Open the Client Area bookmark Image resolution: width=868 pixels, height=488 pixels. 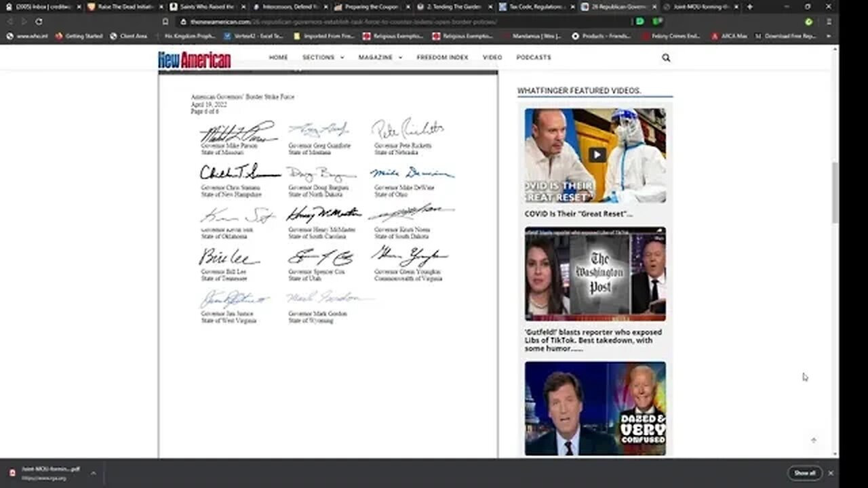[x=129, y=36]
